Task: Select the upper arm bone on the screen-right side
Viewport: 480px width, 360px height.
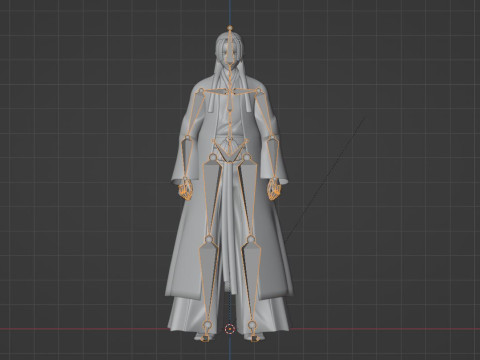Action: click(264, 114)
